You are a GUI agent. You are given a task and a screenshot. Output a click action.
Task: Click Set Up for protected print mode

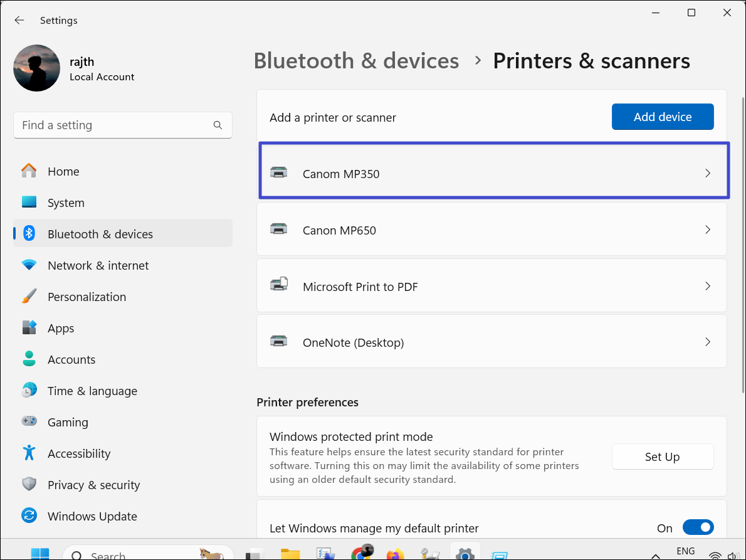662,457
